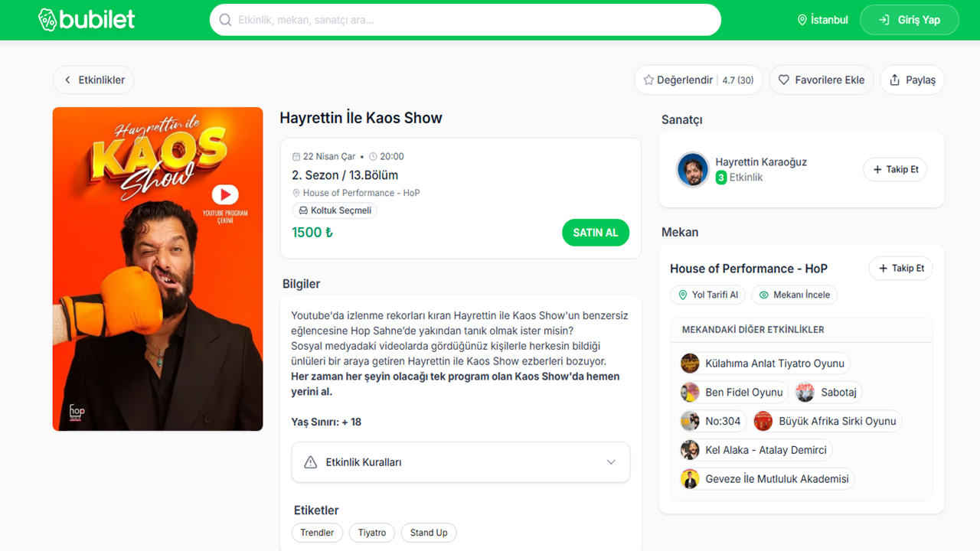Open the Giriş Yap login button
This screenshot has height=551, width=980.
909,20
